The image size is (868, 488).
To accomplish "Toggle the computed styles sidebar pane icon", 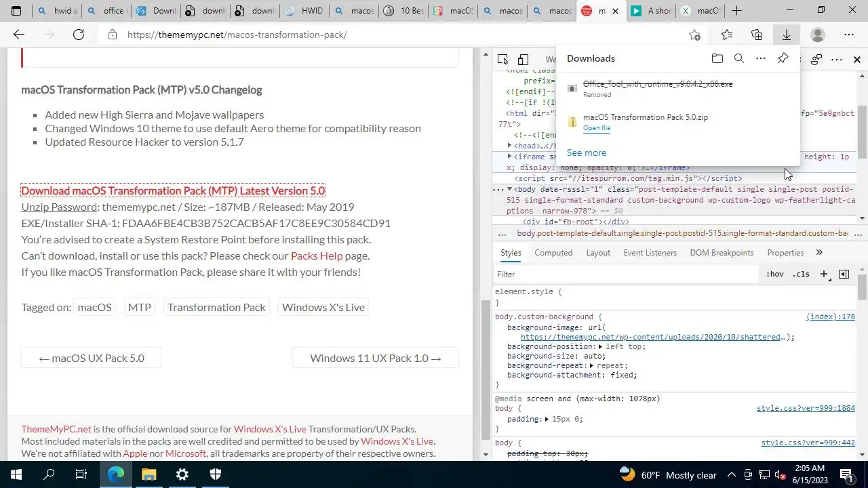I will pyautogui.click(x=844, y=274).
